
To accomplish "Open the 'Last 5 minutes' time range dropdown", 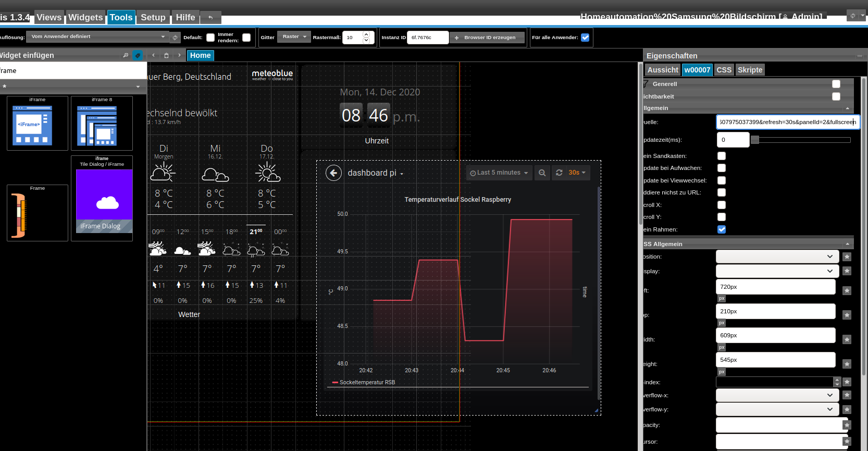I will pos(499,173).
